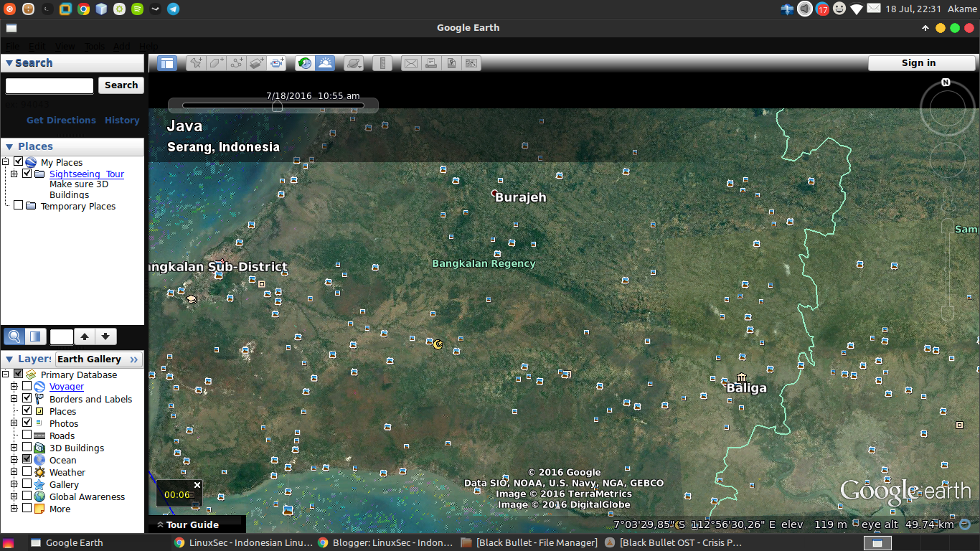Expand the Gallery layer node
The image size is (980, 551).
pos(14,484)
